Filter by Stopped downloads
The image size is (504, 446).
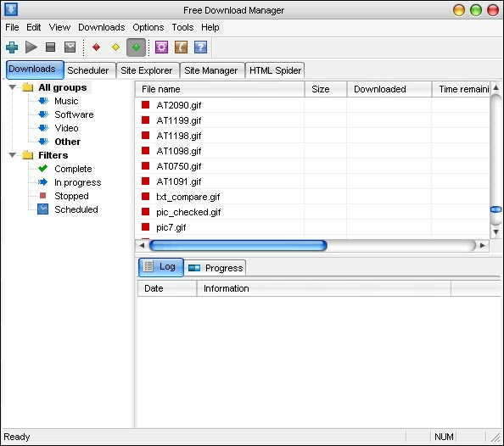pyautogui.click(x=71, y=196)
